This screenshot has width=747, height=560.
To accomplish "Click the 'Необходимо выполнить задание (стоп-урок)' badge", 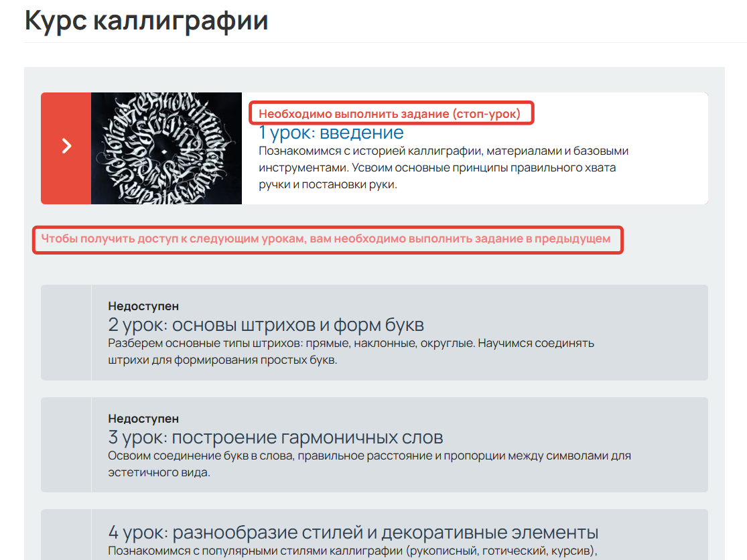I will 391,113.
